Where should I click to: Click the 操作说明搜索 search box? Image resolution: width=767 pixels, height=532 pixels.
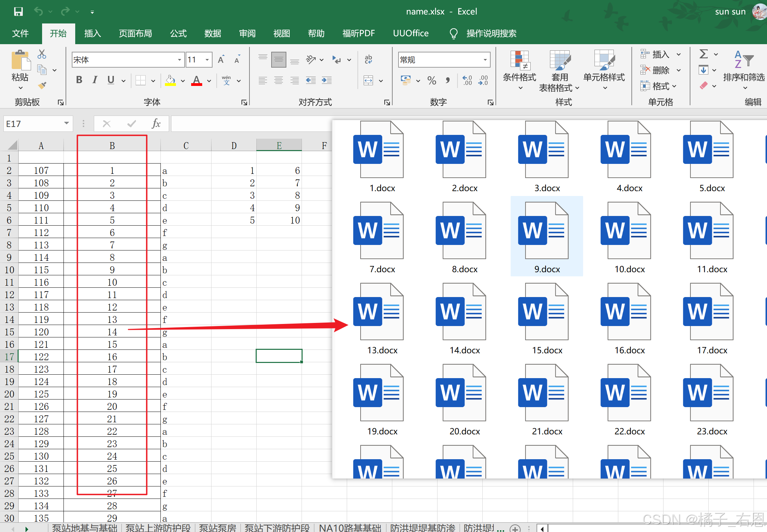point(491,33)
